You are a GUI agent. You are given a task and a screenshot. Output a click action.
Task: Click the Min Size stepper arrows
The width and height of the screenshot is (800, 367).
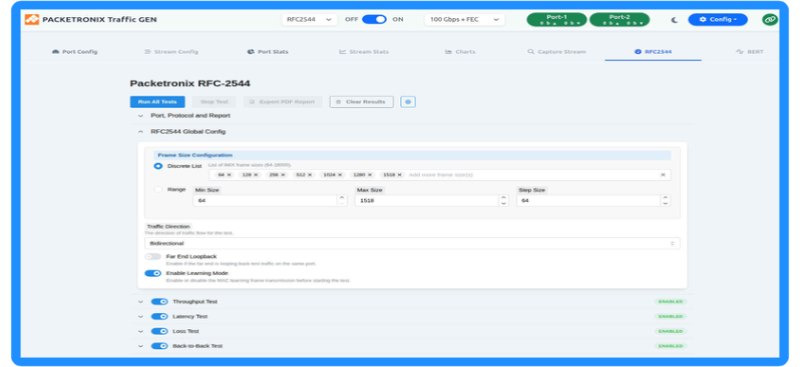(342, 201)
